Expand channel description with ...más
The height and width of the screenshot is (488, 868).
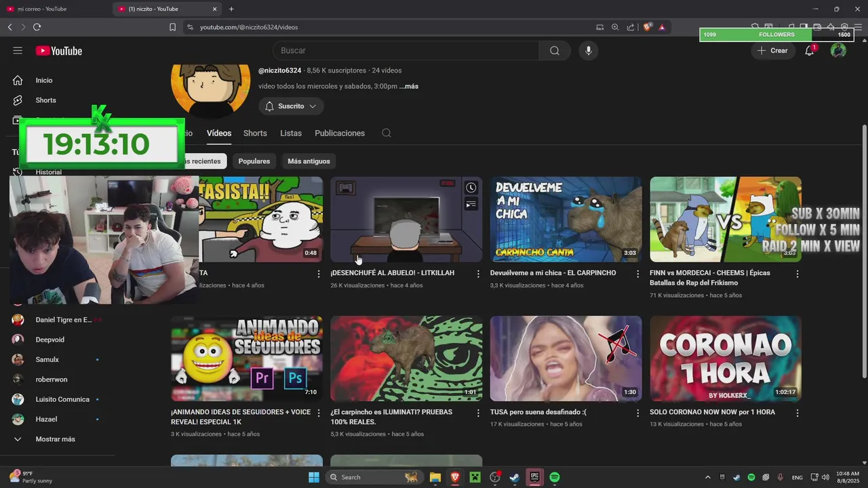(x=408, y=87)
